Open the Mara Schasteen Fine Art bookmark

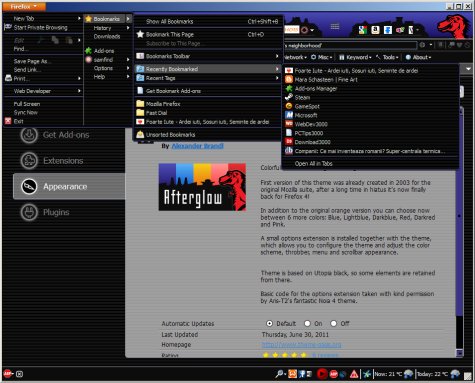370,79
